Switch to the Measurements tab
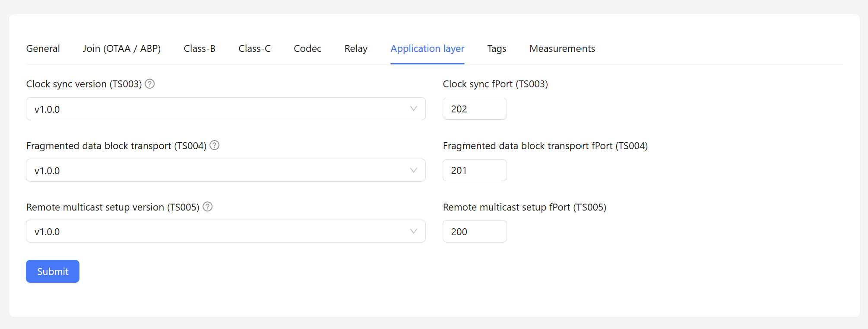The width and height of the screenshot is (868, 329). pos(562,48)
